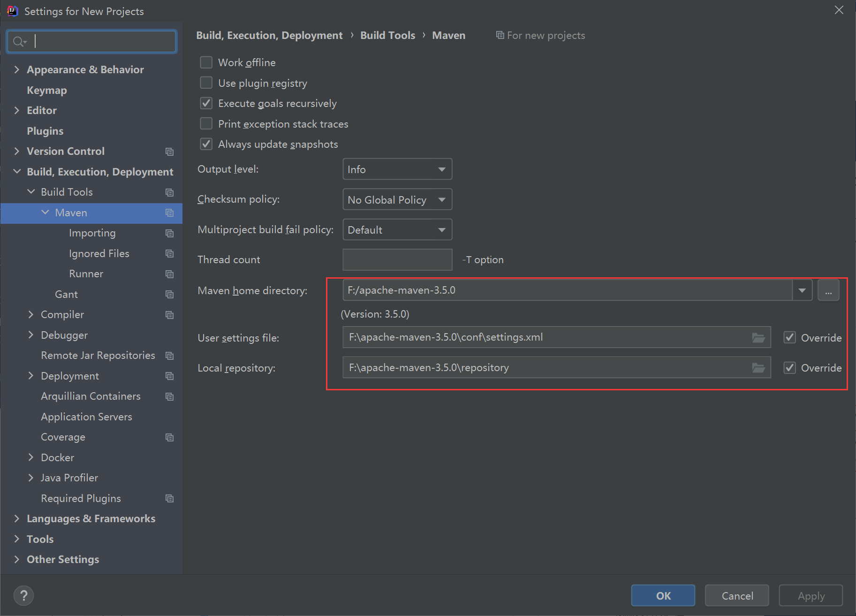Click the Apply button

[x=811, y=596]
